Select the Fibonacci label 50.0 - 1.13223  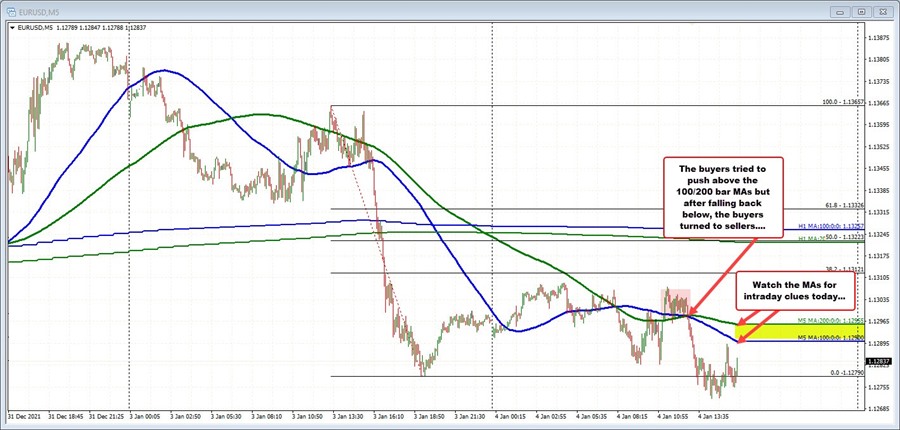tap(845, 236)
